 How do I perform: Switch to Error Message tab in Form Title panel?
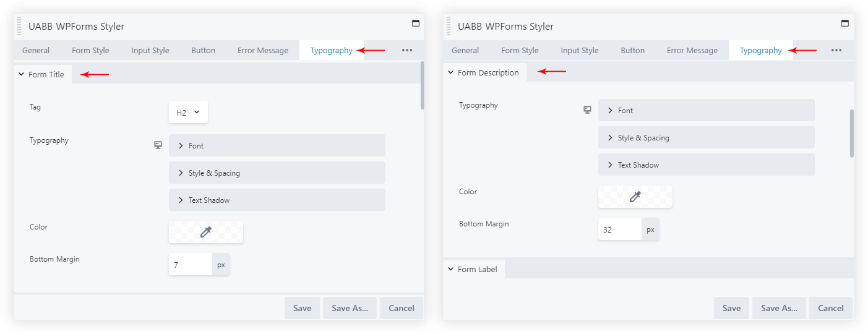click(x=263, y=51)
